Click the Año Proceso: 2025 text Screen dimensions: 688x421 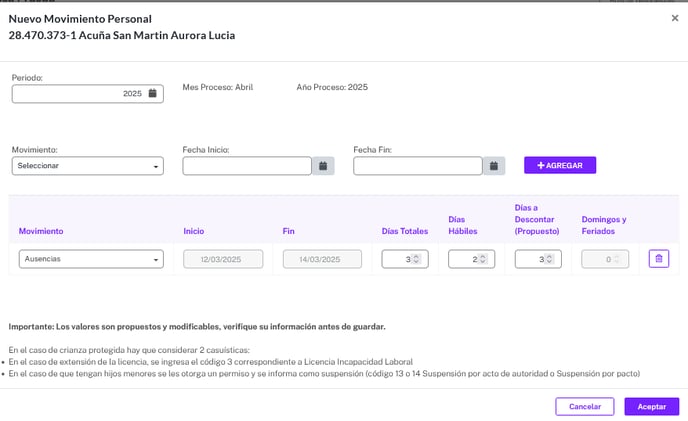coord(332,87)
